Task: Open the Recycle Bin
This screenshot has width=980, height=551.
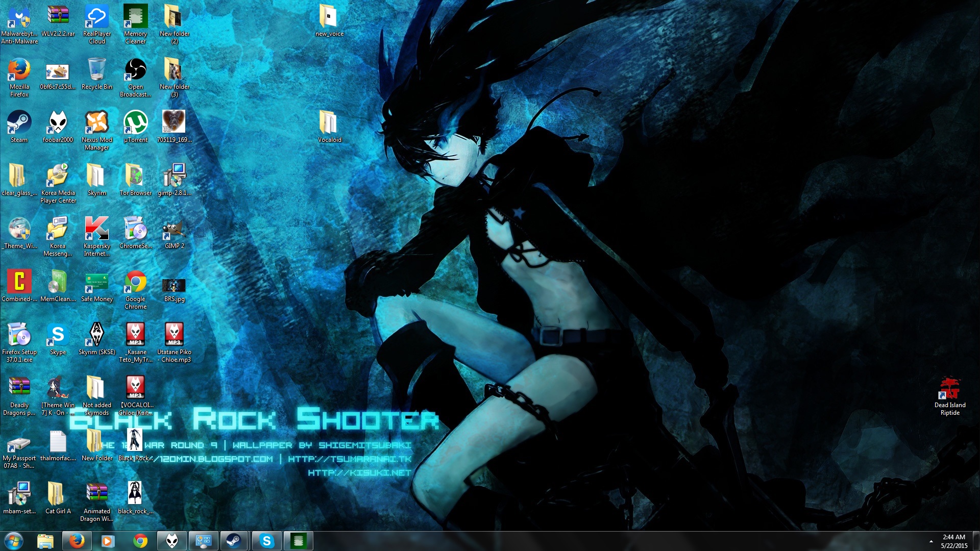Action: tap(96, 70)
